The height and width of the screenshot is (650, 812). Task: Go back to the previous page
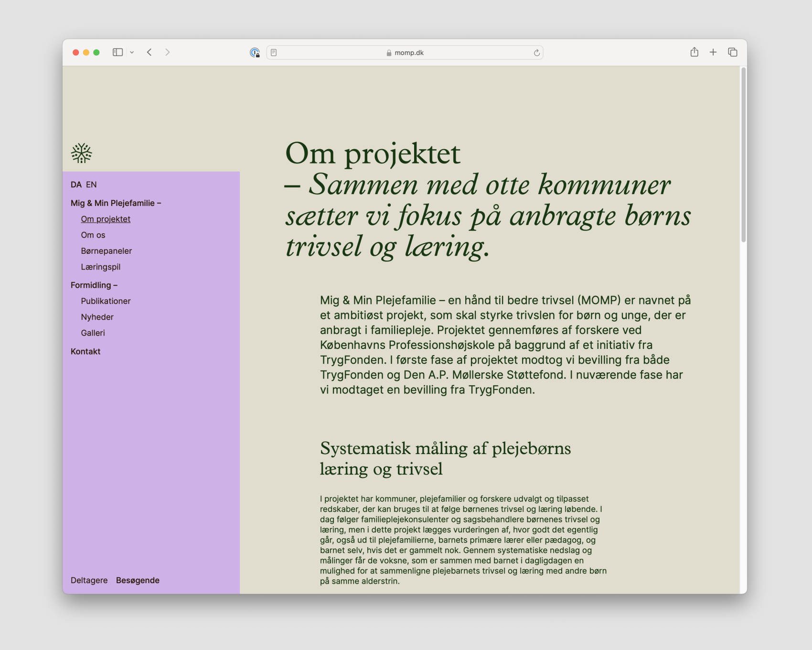[150, 52]
